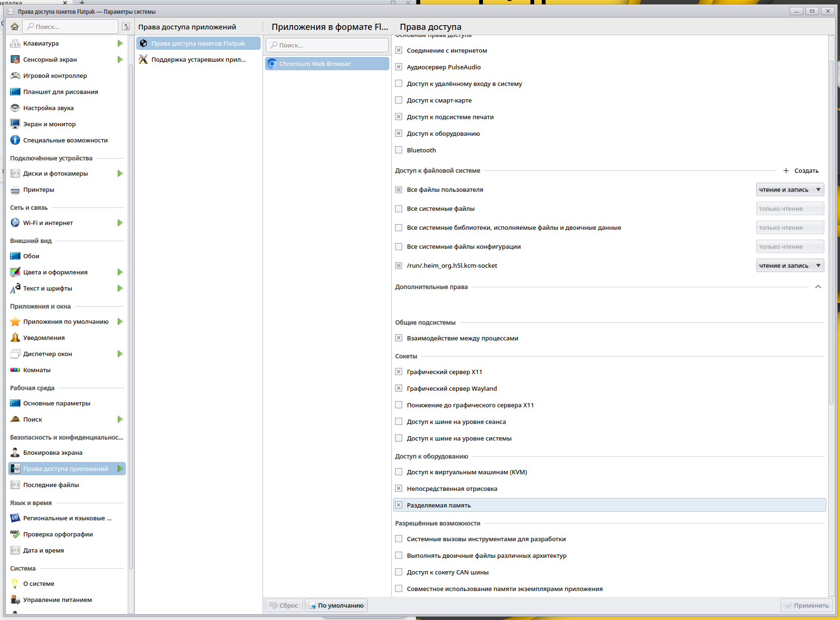The width and height of the screenshot is (840, 620).
Task: Focus the sidebar Поиск search field
Action: pyautogui.click(x=71, y=27)
